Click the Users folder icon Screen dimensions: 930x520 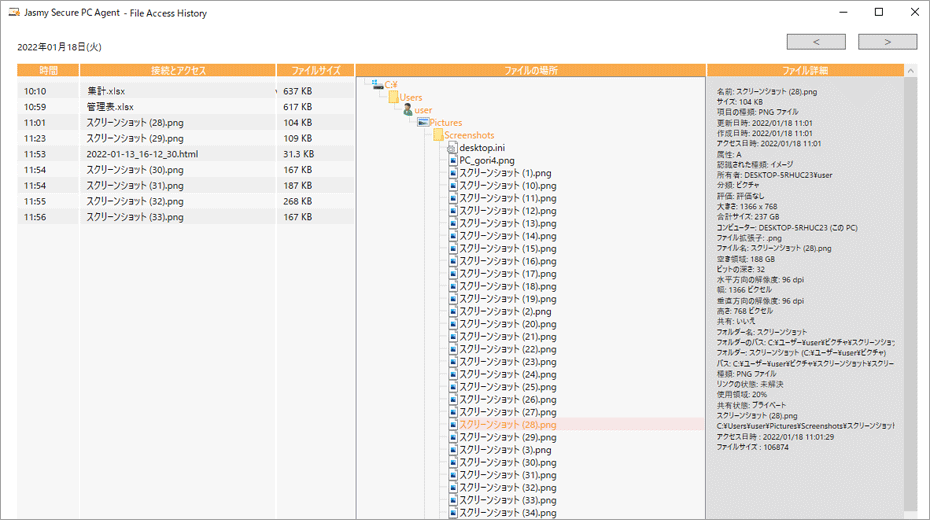pos(394,97)
